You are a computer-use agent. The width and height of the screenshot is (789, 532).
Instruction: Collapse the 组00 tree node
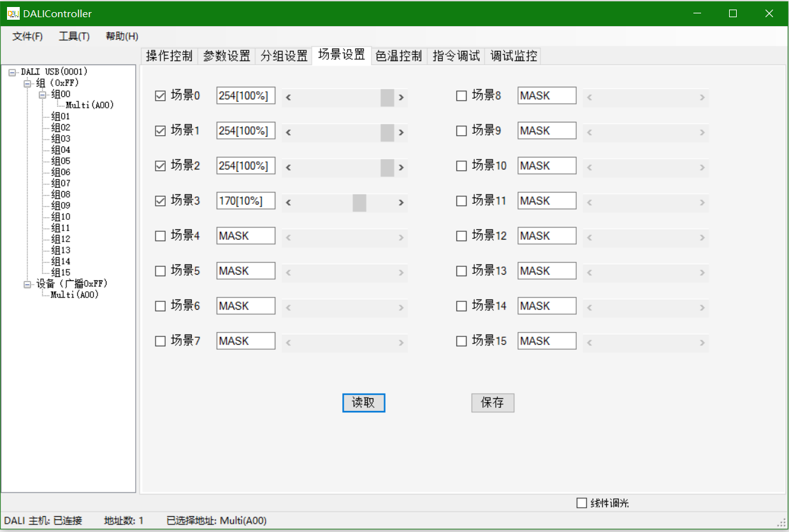(x=42, y=94)
